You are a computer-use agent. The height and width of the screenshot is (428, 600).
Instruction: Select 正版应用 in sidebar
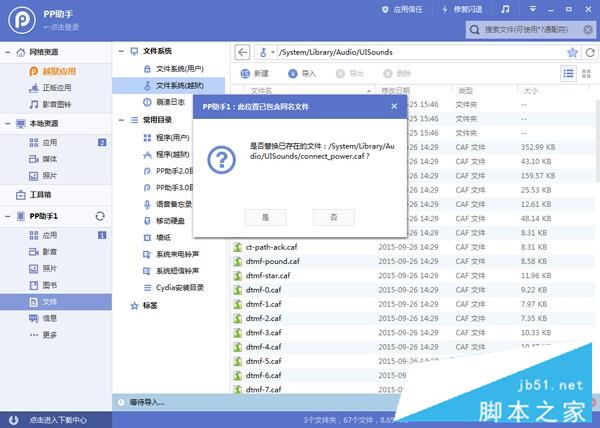[51, 88]
